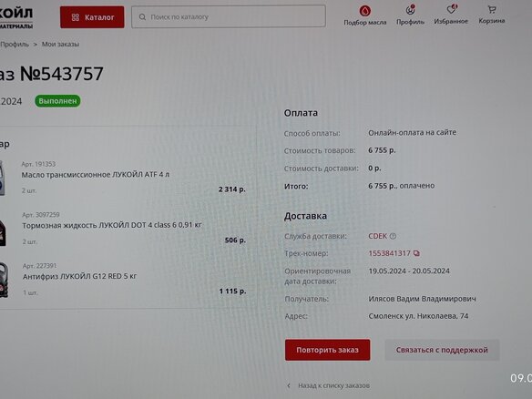The height and width of the screenshot is (399, 532).
Task: Open the Каталог menu button
Action: (x=92, y=17)
